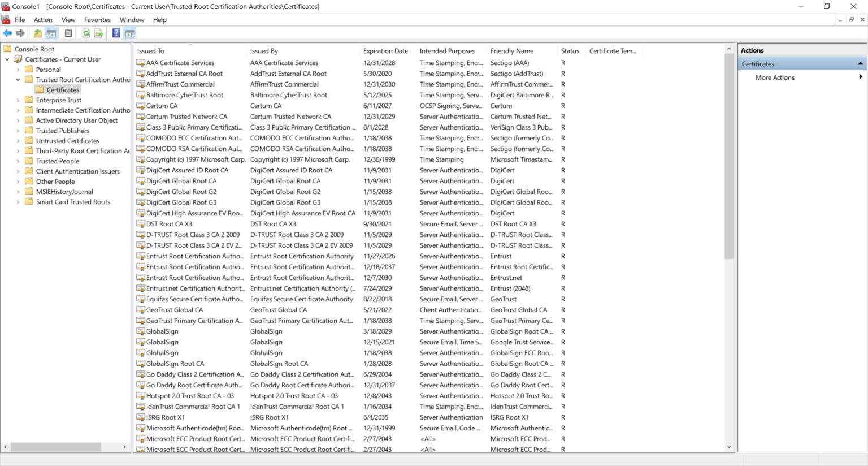Open the Favorites menu

[x=97, y=20]
